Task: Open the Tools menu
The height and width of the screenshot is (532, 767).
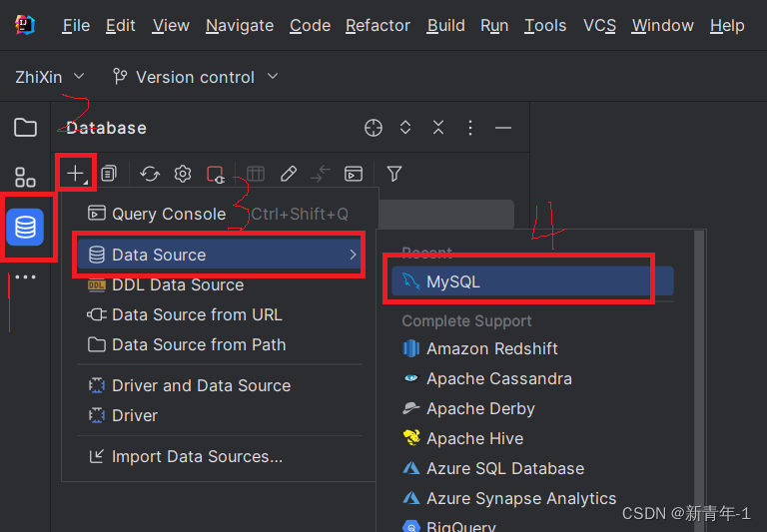Action: point(545,25)
